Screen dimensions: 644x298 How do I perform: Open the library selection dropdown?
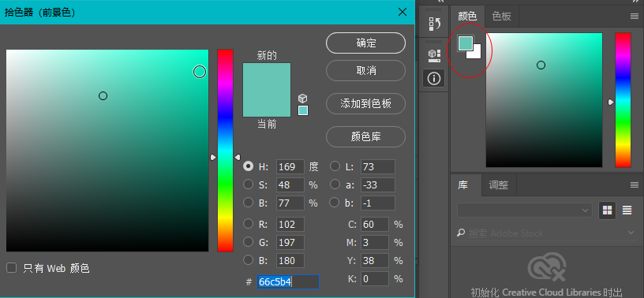(525, 210)
